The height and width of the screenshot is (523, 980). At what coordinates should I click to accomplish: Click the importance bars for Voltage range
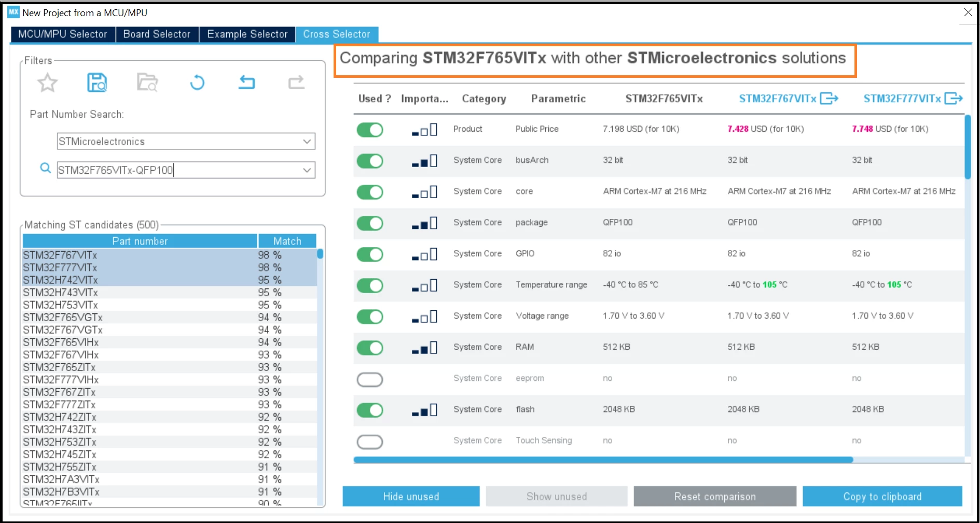tap(424, 316)
